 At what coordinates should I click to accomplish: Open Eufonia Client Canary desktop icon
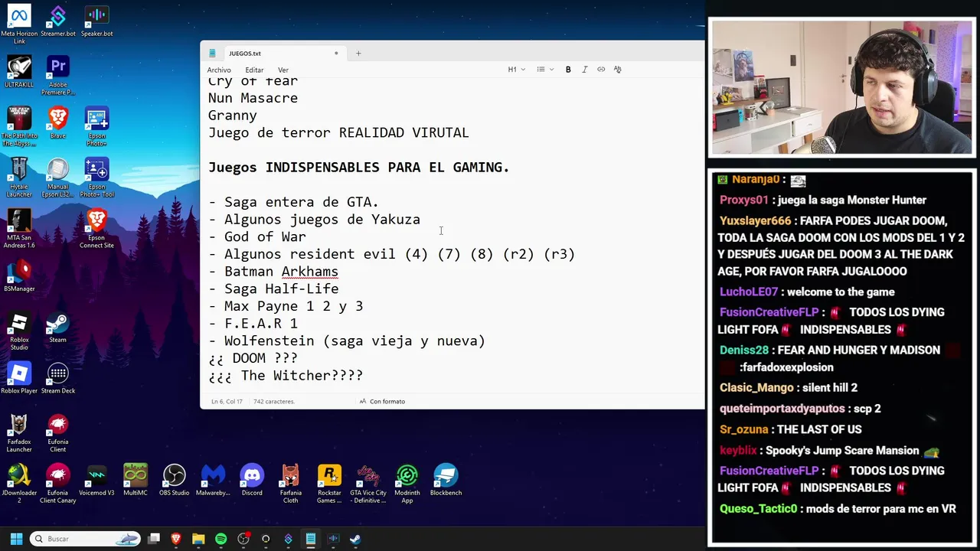point(57,484)
